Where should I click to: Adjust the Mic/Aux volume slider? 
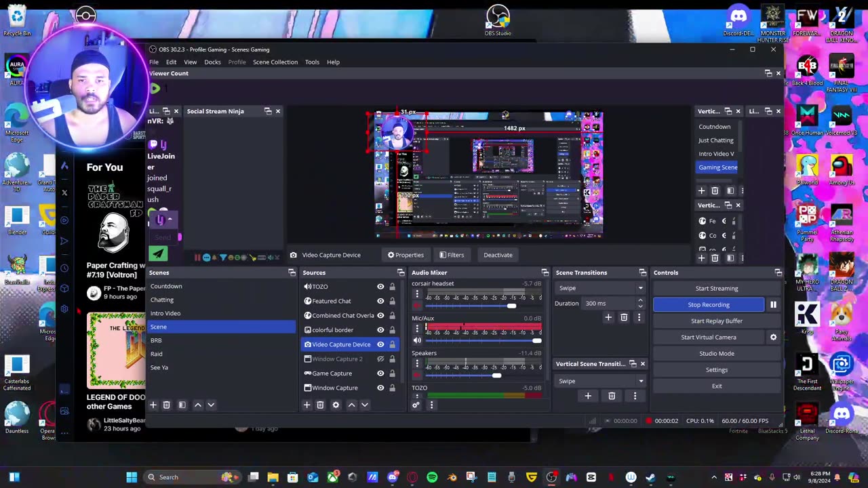click(536, 340)
